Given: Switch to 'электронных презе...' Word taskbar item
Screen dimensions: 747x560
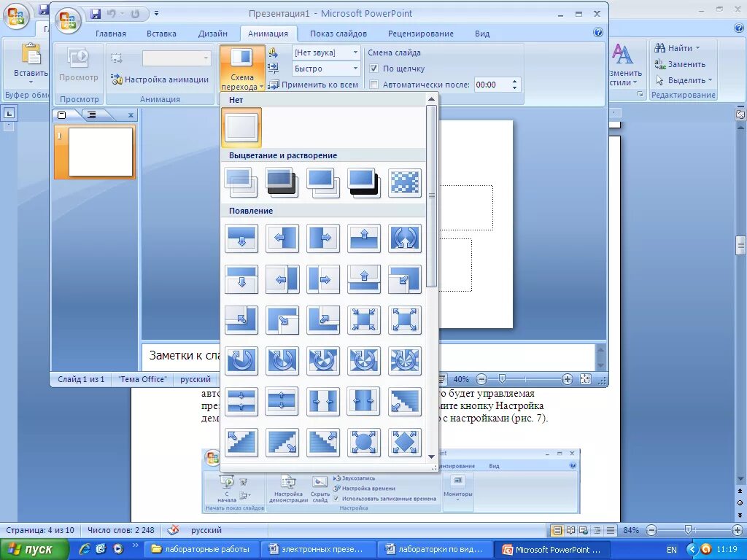Looking at the screenshot, I should click(x=318, y=549).
